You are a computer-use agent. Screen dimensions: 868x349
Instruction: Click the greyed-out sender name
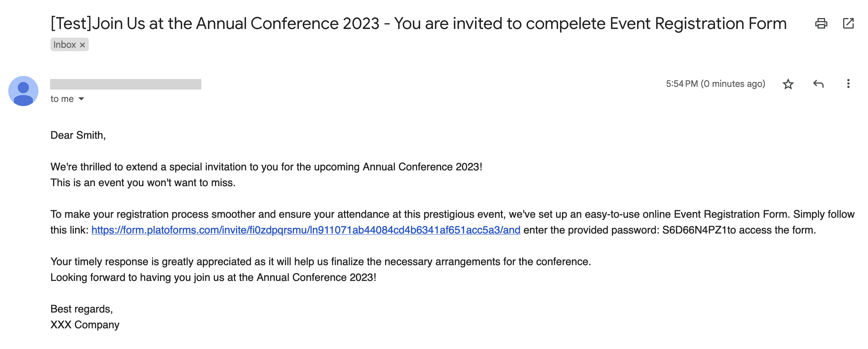tap(125, 84)
